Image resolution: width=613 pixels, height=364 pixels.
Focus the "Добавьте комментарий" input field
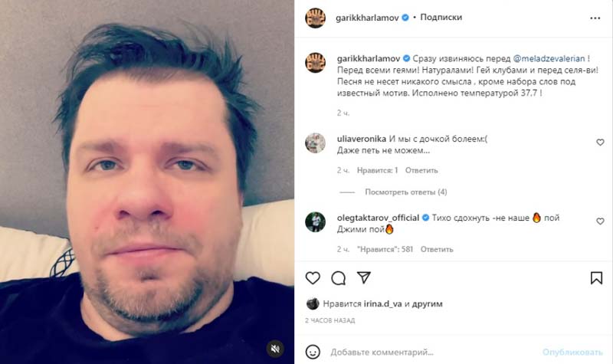click(432, 353)
